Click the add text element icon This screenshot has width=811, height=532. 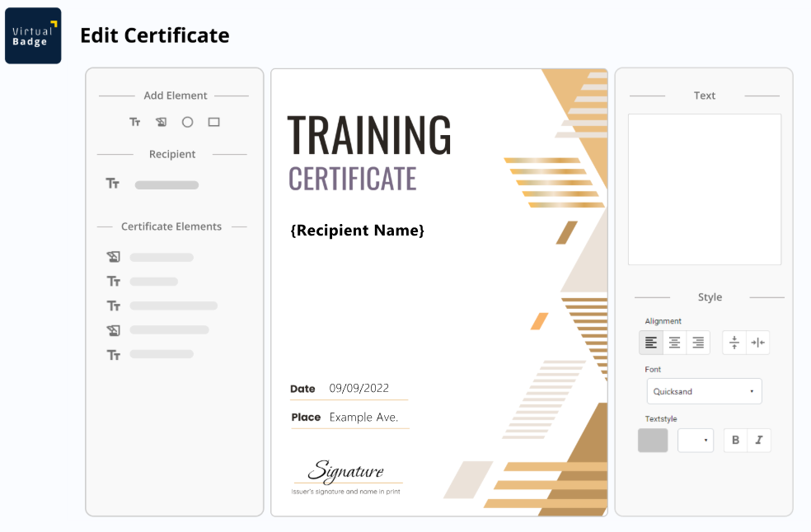click(x=134, y=122)
